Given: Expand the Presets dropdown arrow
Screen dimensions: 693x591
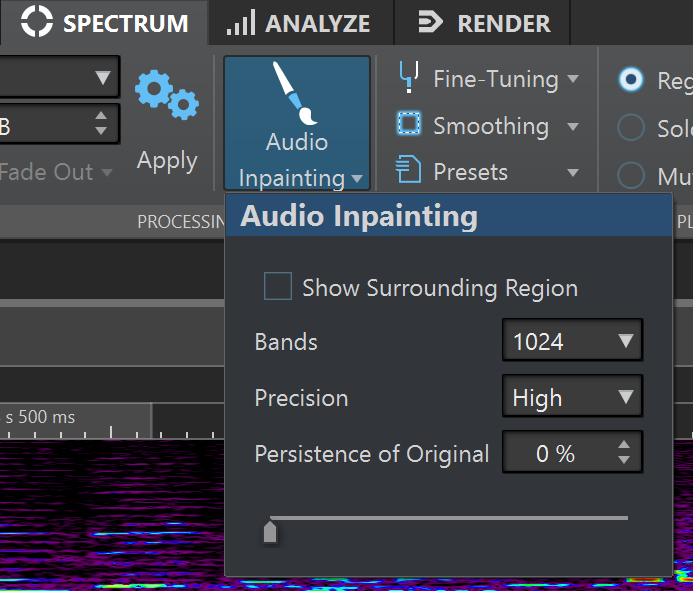Looking at the screenshot, I should 573,172.
